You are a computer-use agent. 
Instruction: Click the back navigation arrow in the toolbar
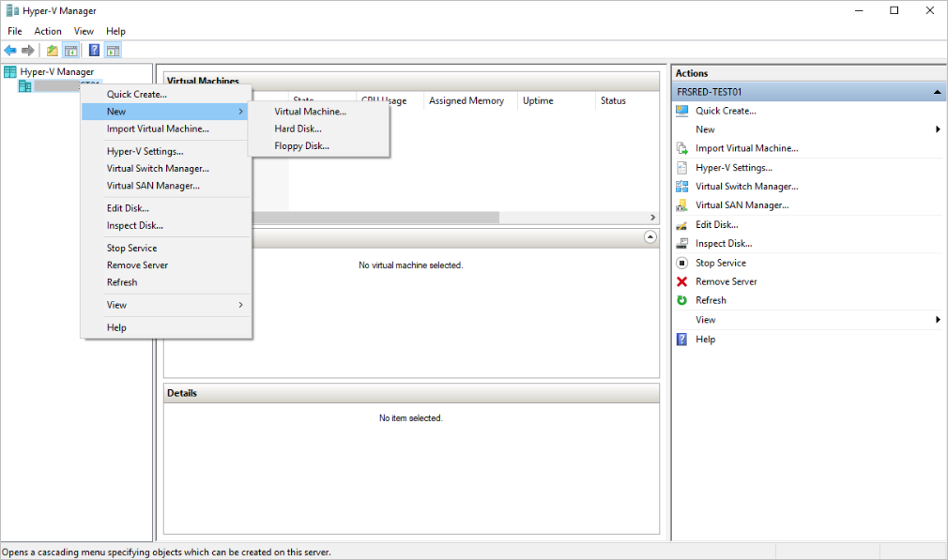tap(11, 50)
